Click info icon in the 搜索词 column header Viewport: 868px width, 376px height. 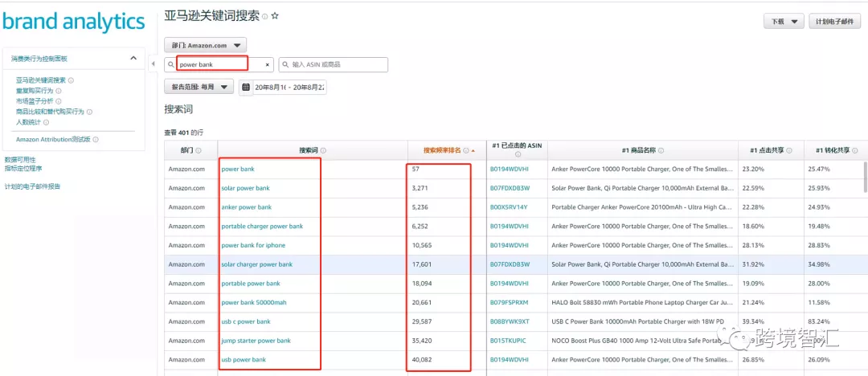323,150
